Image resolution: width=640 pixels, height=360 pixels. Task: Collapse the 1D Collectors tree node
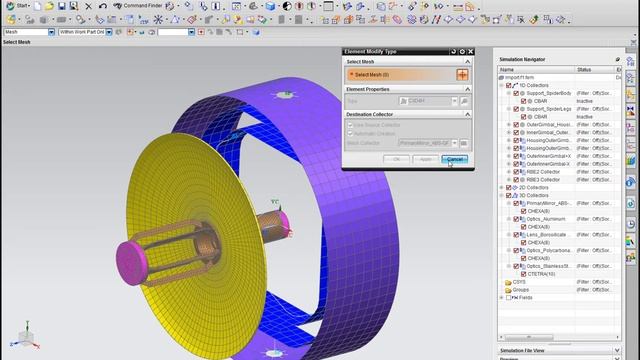pyautogui.click(x=502, y=85)
